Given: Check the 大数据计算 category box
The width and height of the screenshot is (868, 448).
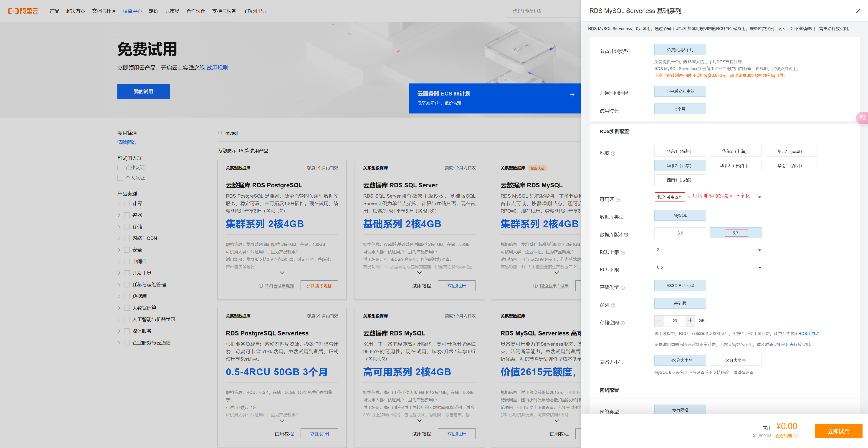Looking at the screenshot, I should coord(127,308).
